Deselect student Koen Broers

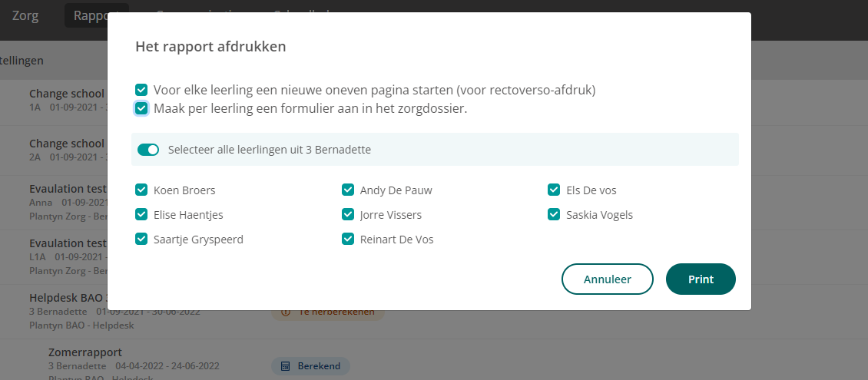141,190
